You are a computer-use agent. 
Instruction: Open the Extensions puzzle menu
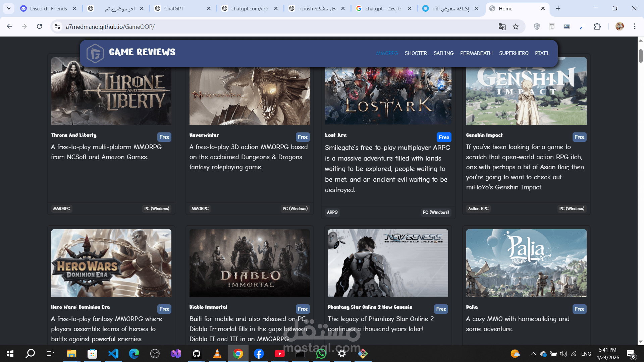pyautogui.click(x=597, y=26)
